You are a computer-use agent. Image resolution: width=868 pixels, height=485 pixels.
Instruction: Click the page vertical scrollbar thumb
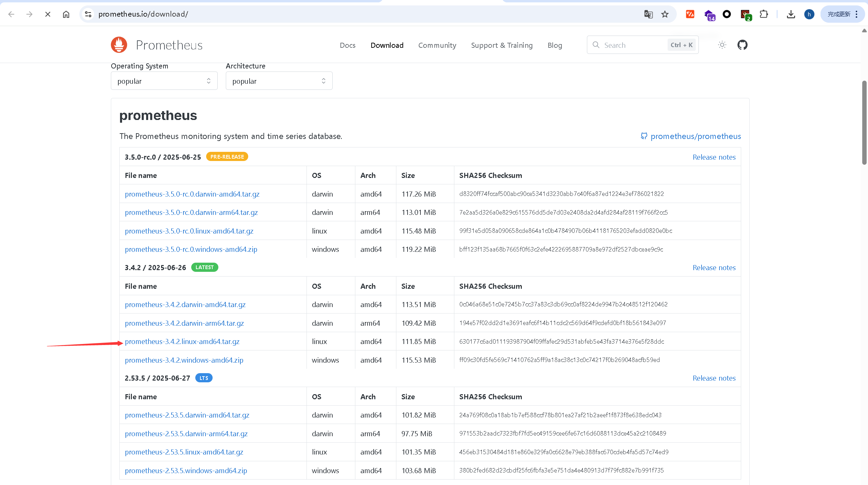864,123
